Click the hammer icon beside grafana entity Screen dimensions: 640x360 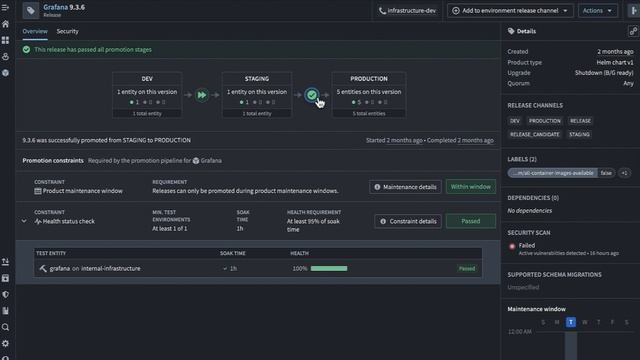point(43,269)
